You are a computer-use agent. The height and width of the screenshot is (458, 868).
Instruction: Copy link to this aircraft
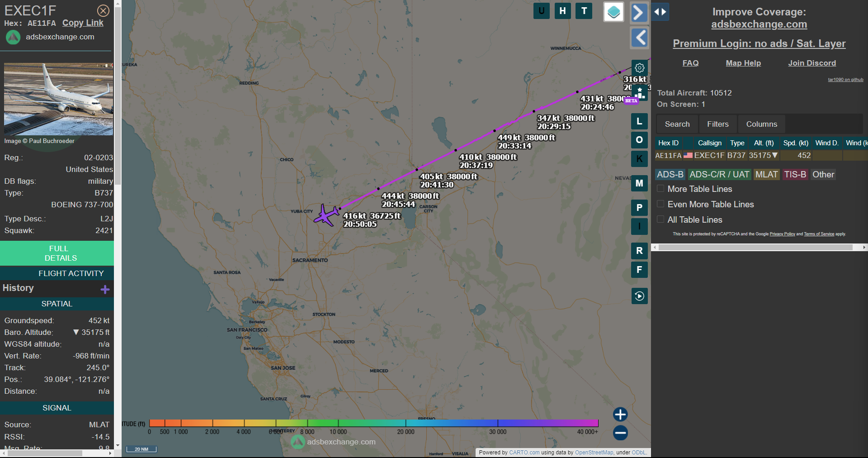83,23
